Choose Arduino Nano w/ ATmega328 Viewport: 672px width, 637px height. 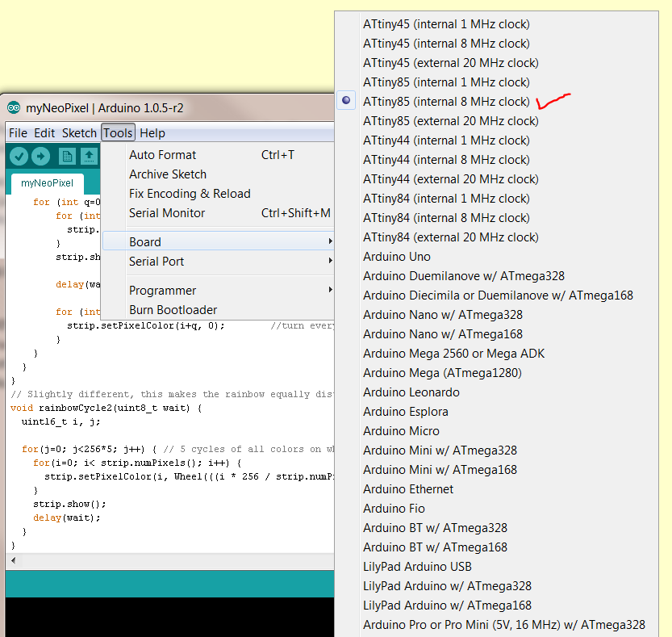[x=443, y=314]
